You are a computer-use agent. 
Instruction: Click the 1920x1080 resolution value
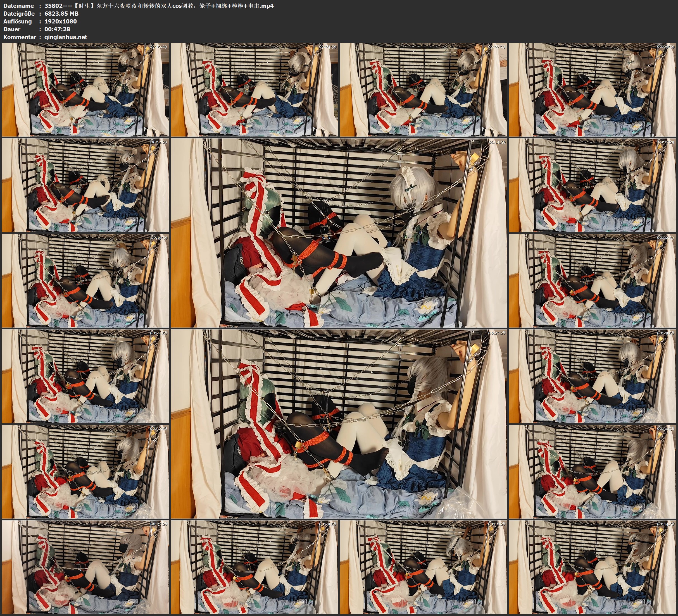61,21
